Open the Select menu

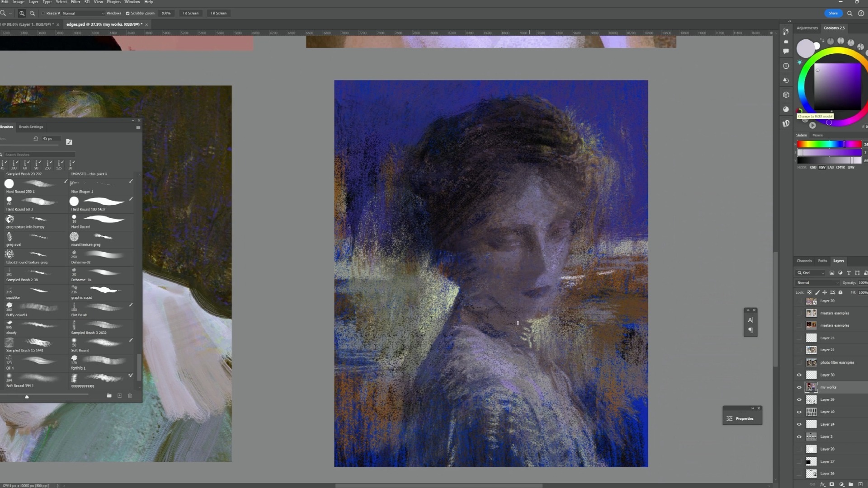[61, 2]
